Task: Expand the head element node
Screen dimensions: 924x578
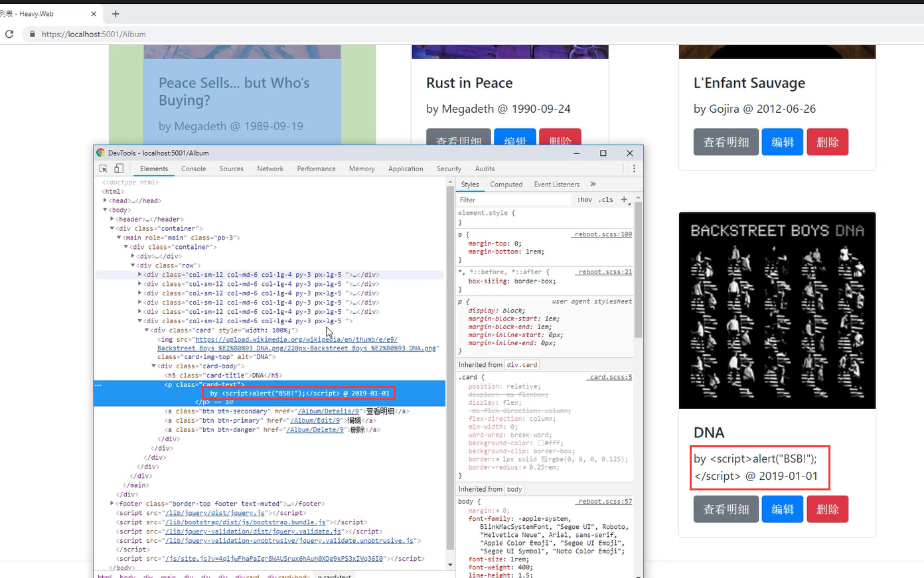Action: click(105, 200)
